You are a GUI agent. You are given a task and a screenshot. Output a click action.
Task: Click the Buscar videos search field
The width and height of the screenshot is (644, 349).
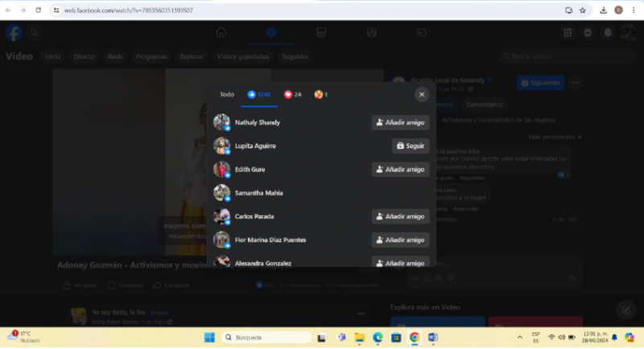tap(568, 56)
